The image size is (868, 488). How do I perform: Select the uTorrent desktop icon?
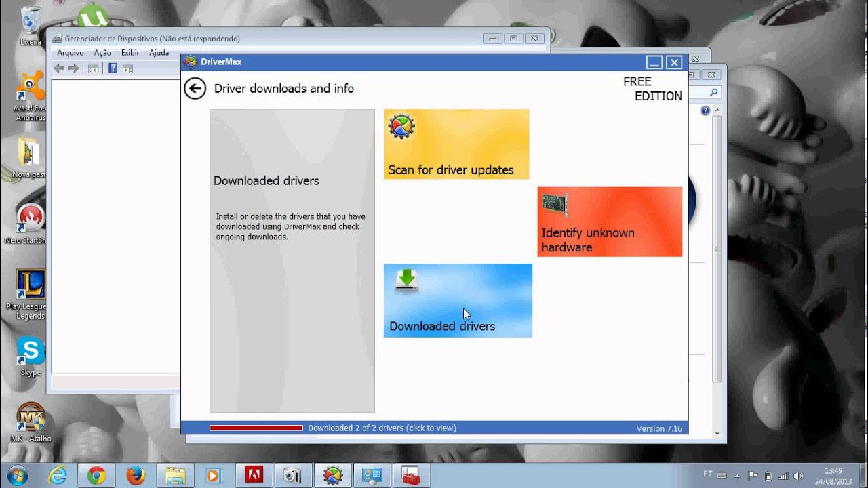tap(94, 16)
